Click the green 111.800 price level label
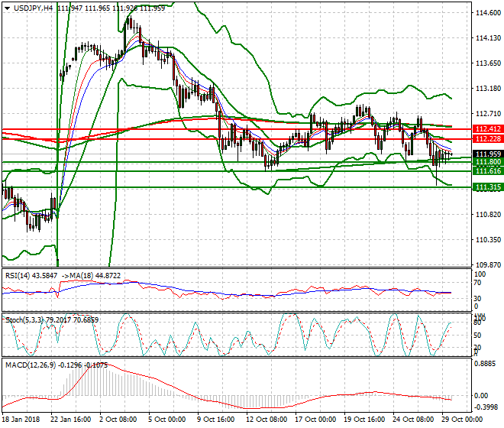Viewport: 504px width, 428px height. click(488, 162)
